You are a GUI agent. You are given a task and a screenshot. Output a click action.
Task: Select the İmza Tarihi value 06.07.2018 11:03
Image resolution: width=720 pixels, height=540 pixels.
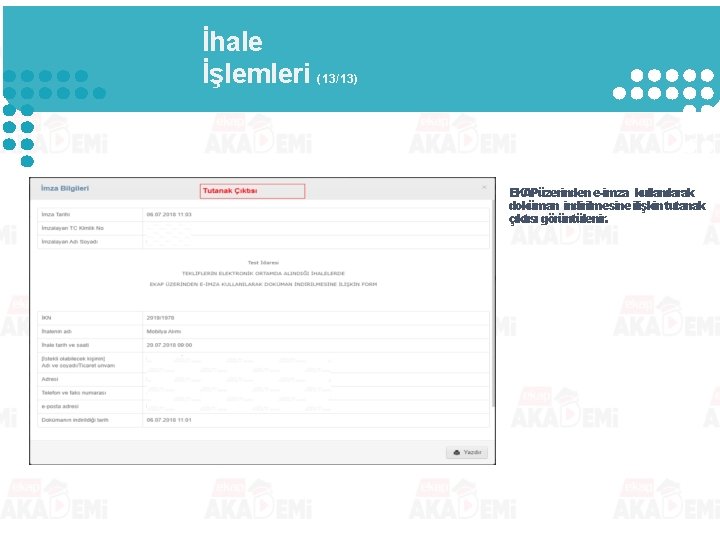point(169,214)
